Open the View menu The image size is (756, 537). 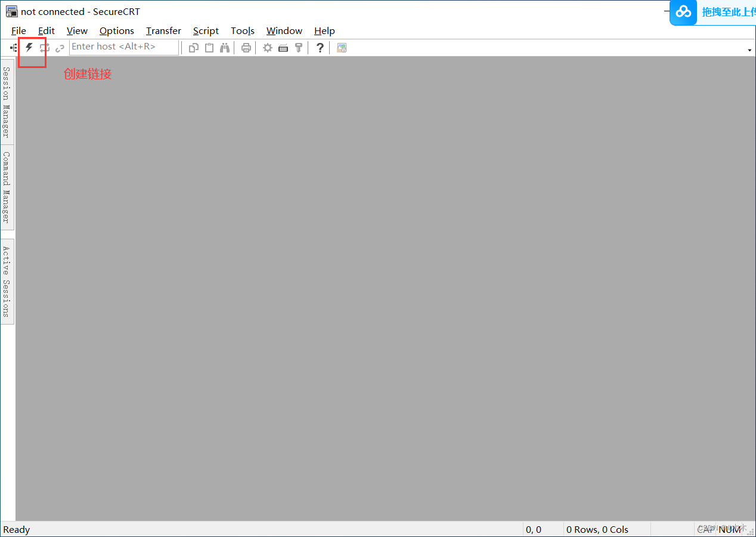click(77, 31)
